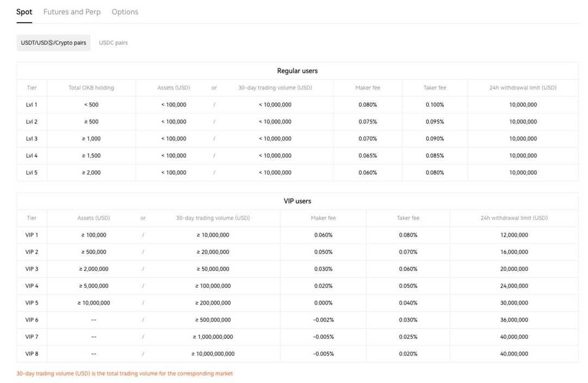The height and width of the screenshot is (383, 588).
Task: Click the VIP 5 maker fee 0.000% cell
Action: (x=323, y=302)
